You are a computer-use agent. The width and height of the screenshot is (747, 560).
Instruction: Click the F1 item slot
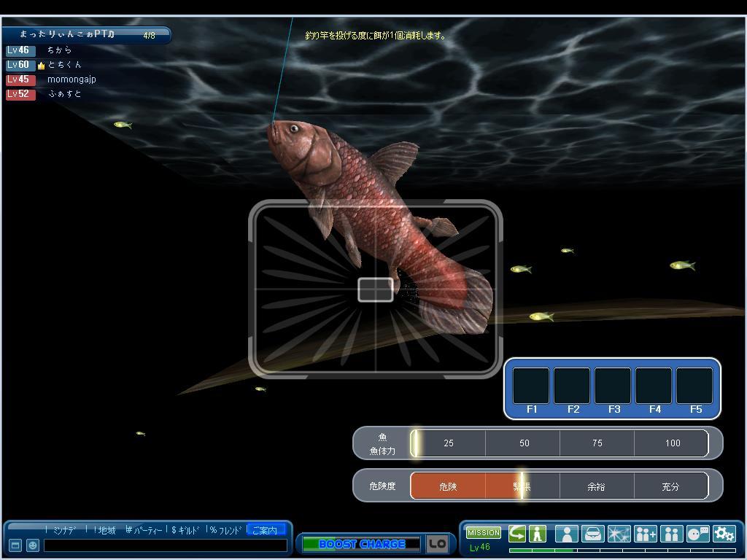[531, 386]
